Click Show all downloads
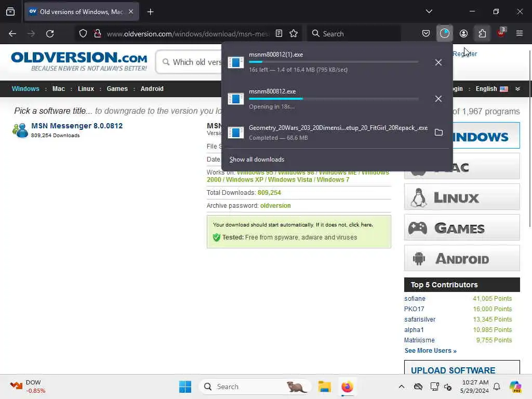Viewport: 532px width, 399px height. [257, 159]
